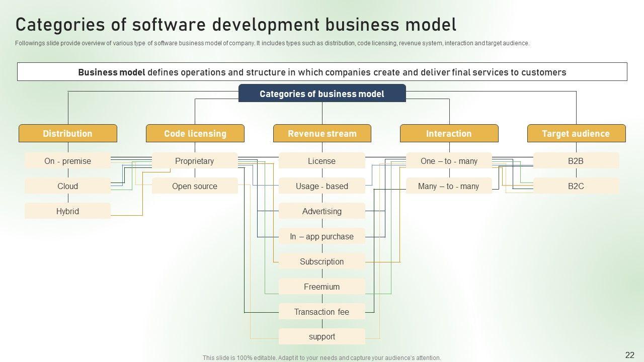The image size is (644, 362).
Task: Click the subtitle overview sentence under the title
Action: (x=272, y=43)
